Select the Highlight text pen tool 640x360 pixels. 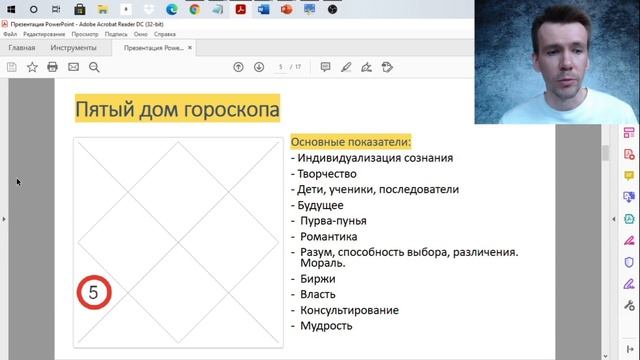click(x=346, y=67)
